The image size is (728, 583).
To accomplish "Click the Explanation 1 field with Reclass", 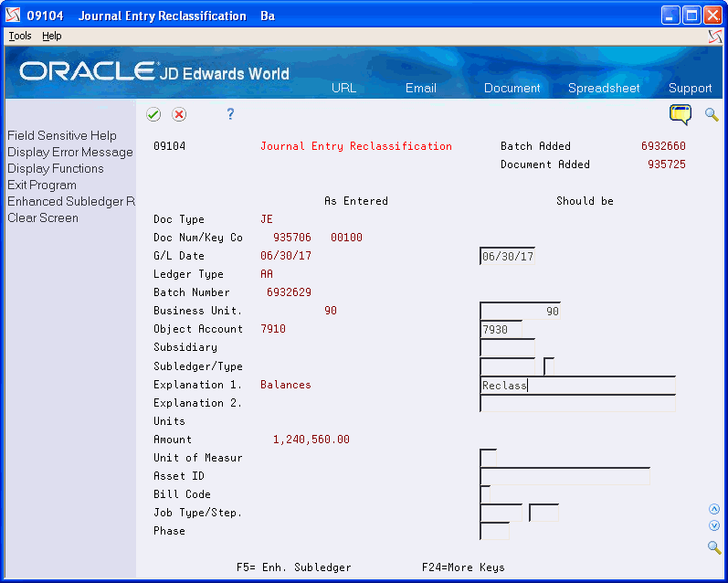I will pyautogui.click(x=577, y=385).
